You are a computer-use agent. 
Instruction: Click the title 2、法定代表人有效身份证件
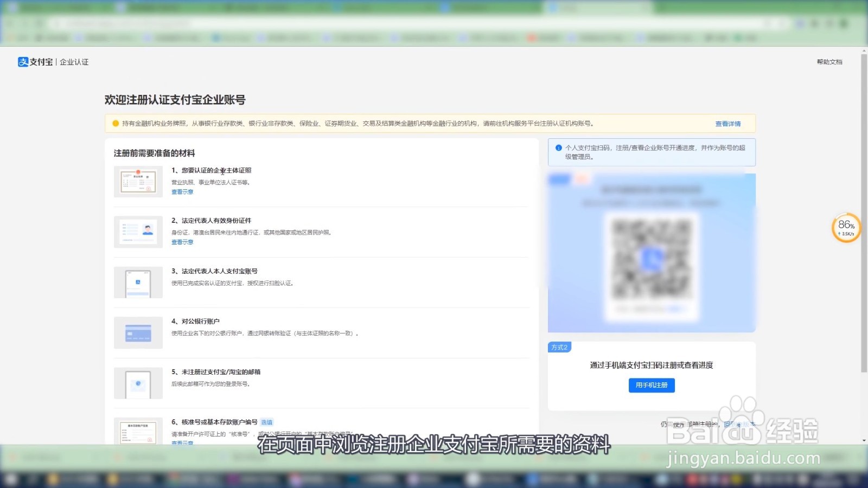click(x=211, y=221)
